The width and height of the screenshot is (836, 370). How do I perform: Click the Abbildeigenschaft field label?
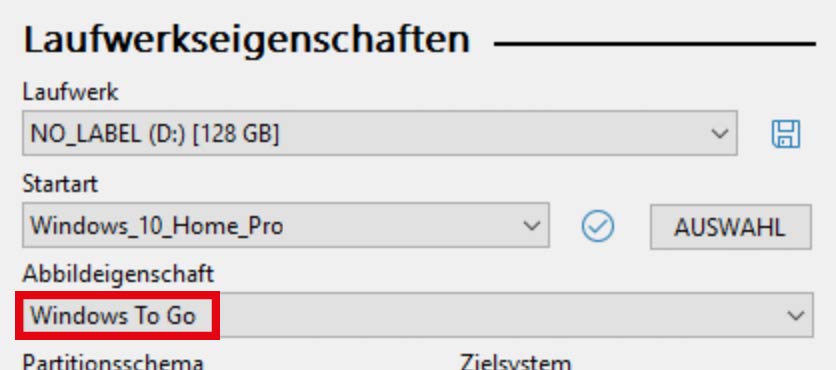pyautogui.click(x=118, y=275)
